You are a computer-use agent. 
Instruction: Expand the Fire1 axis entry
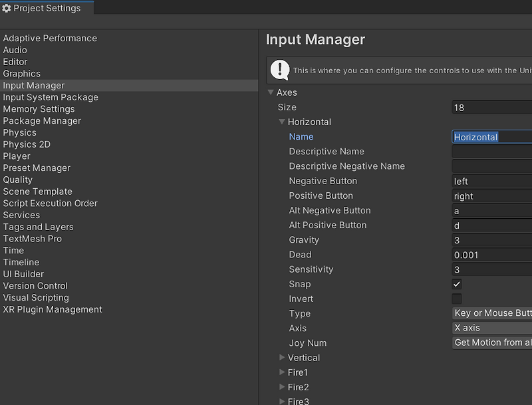click(x=282, y=372)
